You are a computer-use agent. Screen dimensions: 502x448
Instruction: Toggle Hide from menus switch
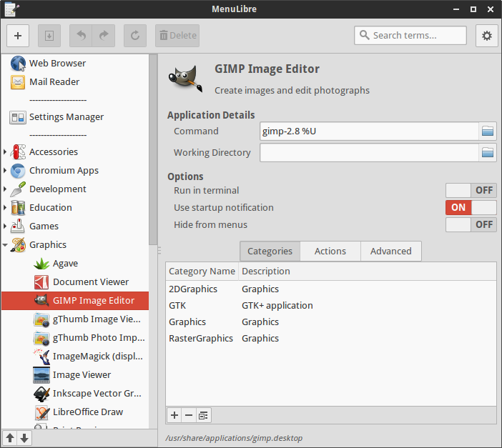pyautogui.click(x=471, y=224)
